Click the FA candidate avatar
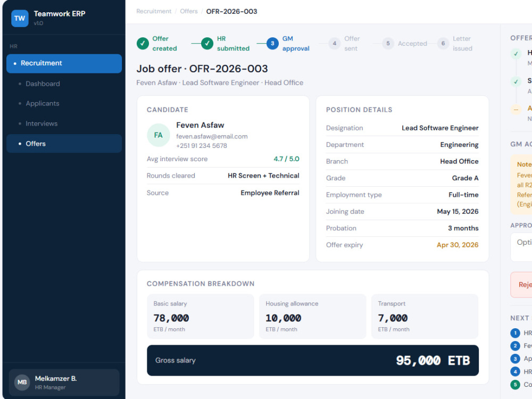 pos(159,135)
